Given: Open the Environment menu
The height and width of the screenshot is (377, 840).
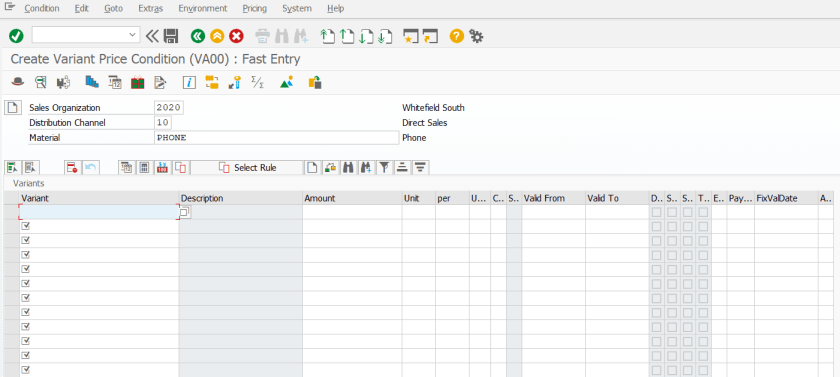Looking at the screenshot, I should click(202, 9).
